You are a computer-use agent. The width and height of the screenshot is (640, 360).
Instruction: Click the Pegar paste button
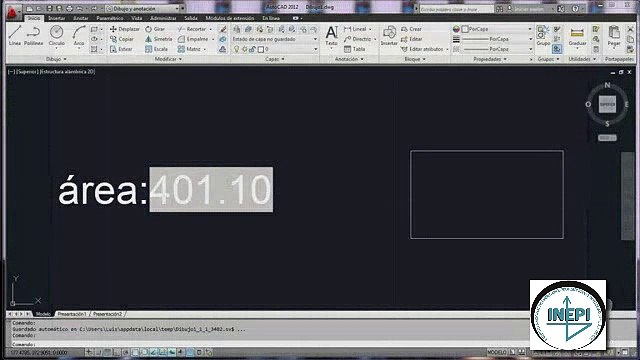tap(614, 35)
